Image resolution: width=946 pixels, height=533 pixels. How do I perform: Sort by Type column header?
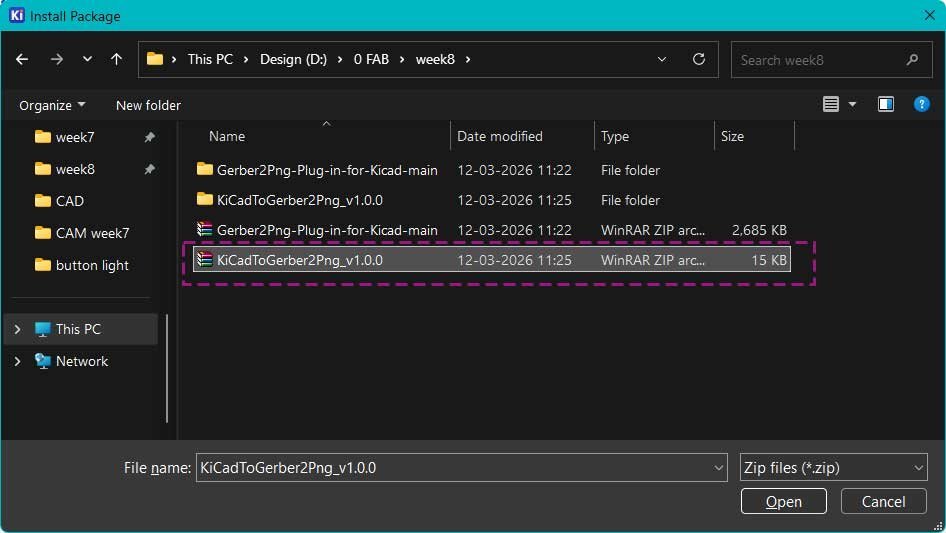point(615,136)
